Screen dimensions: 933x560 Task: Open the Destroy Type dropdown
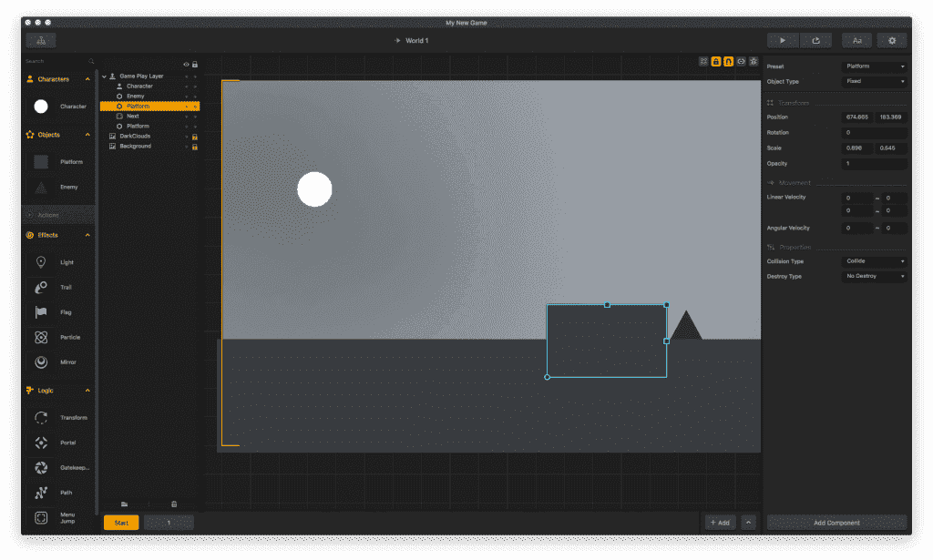coord(874,277)
